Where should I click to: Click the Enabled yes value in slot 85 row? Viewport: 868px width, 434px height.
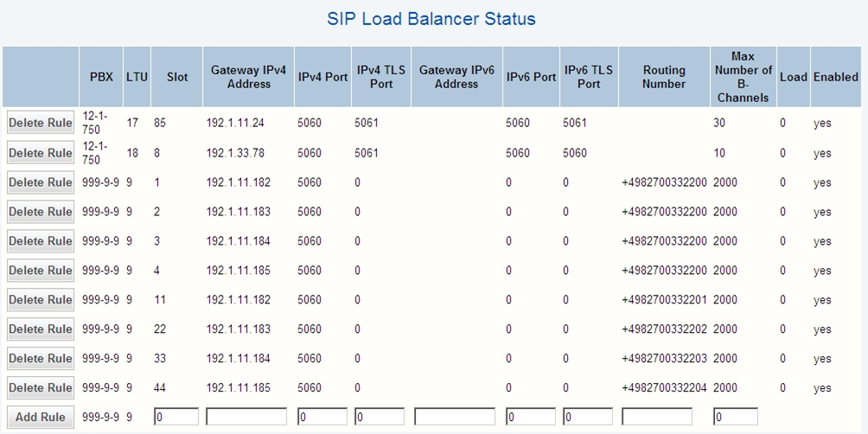(822, 123)
